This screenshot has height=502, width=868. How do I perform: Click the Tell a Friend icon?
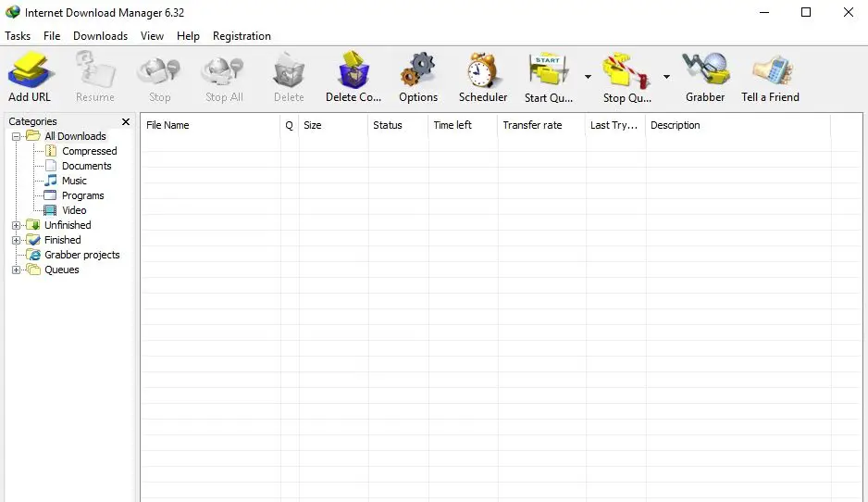tap(773, 71)
